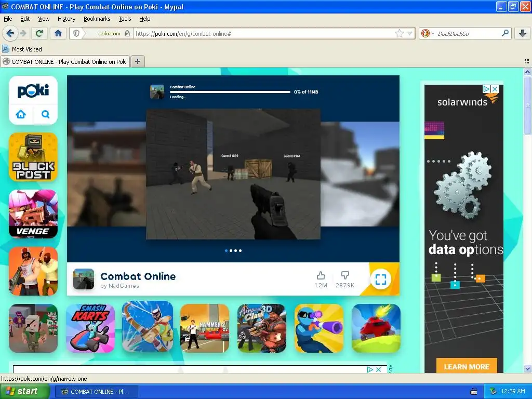Open the red tank game thumbnail

376,328
